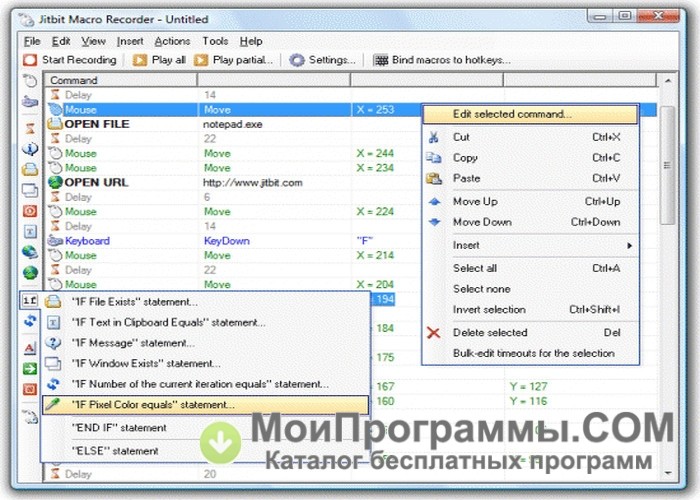
Task: Click the window icon in the left sidebar
Action: tap(29, 190)
